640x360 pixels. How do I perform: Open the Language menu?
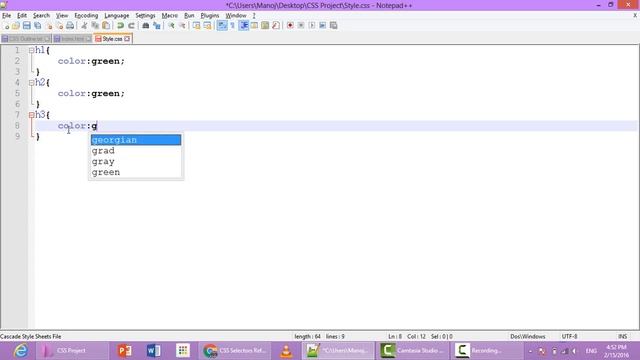[117, 16]
